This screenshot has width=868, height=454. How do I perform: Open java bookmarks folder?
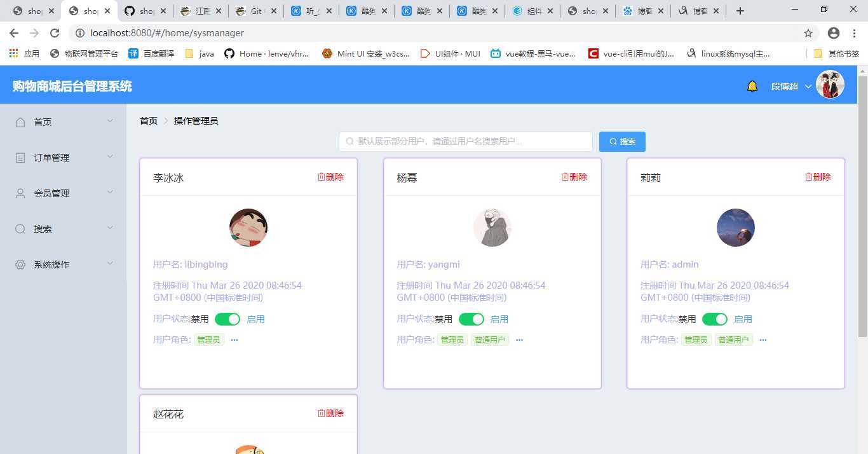pyautogui.click(x=200, y=54)
